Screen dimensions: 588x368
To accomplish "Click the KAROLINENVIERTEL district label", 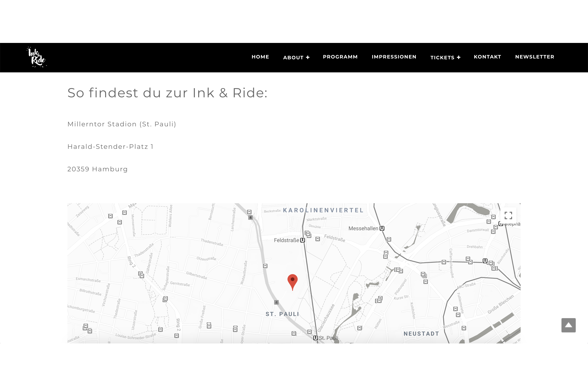I will (323, 210).
